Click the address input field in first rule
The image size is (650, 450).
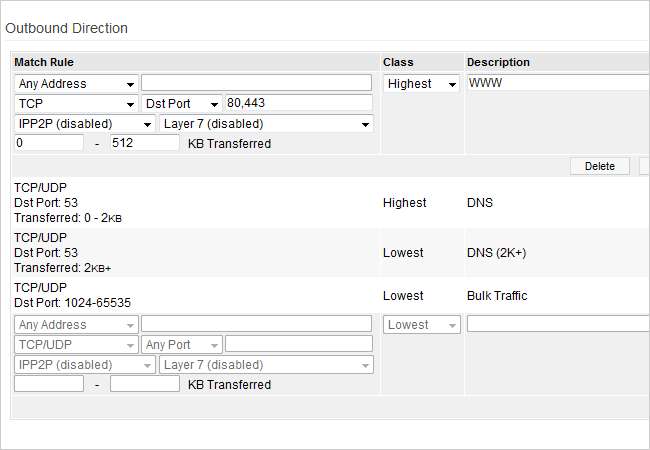(256, 84)
